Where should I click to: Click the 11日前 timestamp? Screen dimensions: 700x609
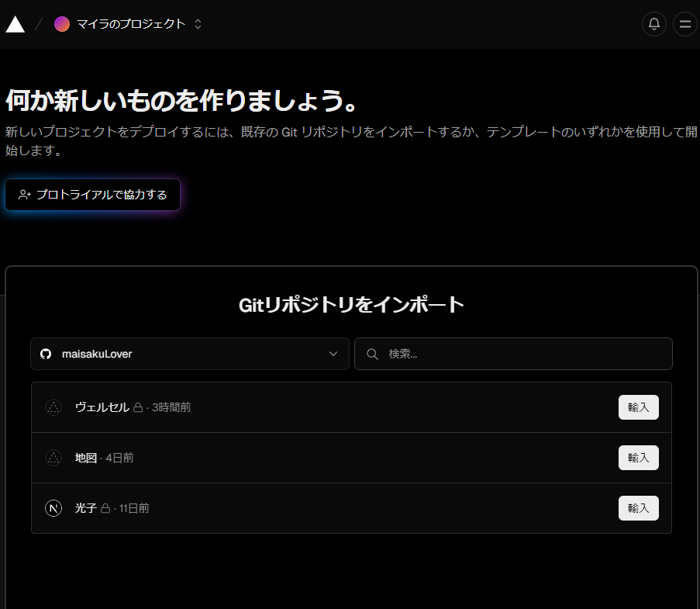pyautogui.click(x=134, y=508)
